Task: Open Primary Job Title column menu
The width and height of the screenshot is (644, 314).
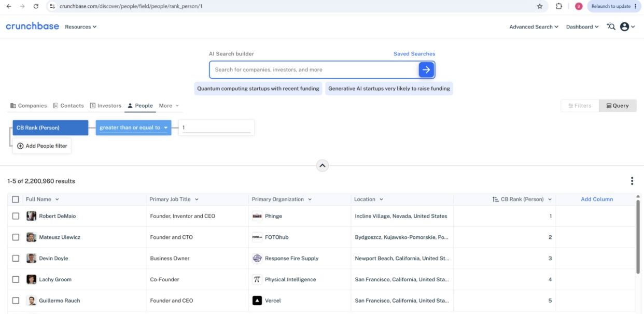Action: (x=197, y=199)
